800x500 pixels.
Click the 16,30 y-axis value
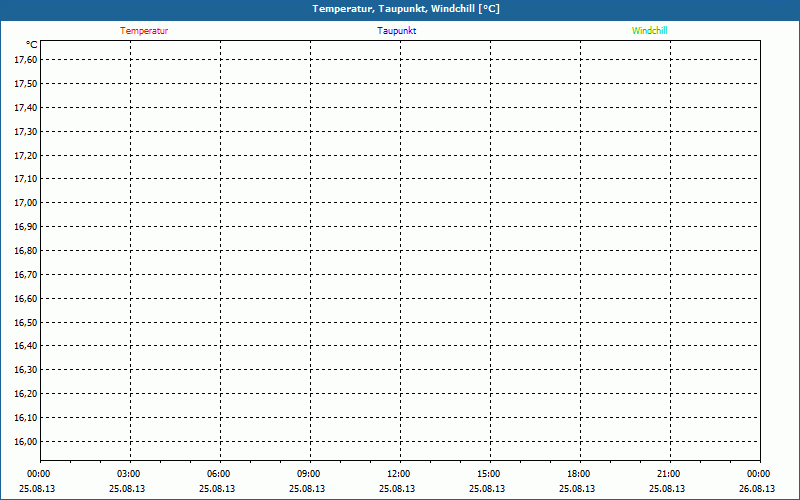click(26, 370)
